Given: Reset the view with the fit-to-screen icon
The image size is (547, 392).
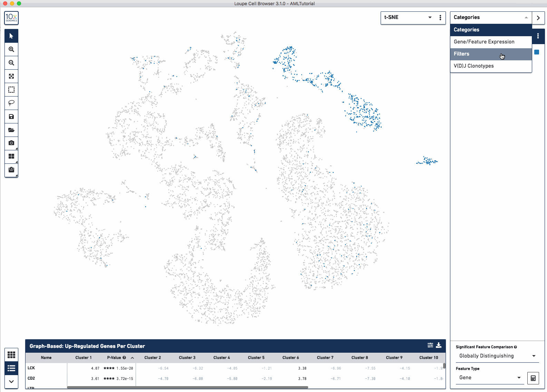Looking at the screenshot, I should click(x=11, y=76).
